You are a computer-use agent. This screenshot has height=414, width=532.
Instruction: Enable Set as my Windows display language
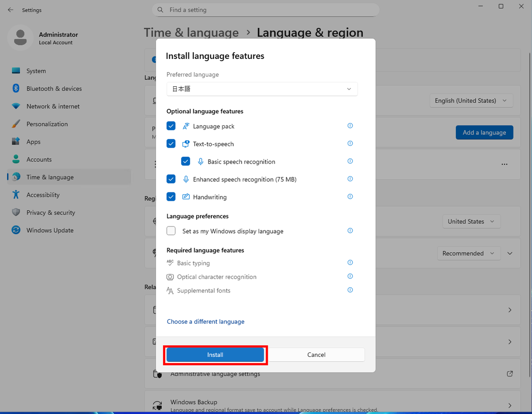[x=171, y=230]
